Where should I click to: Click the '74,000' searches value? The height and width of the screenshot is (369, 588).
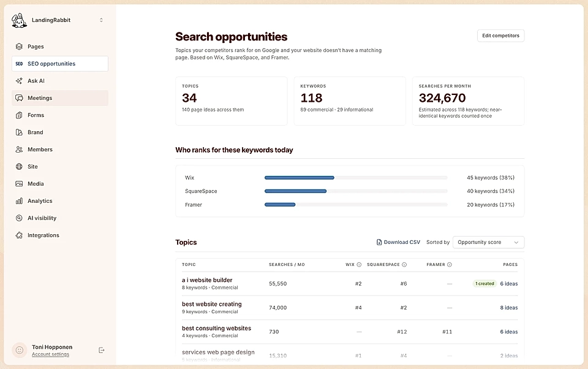[x=278, y=308]
